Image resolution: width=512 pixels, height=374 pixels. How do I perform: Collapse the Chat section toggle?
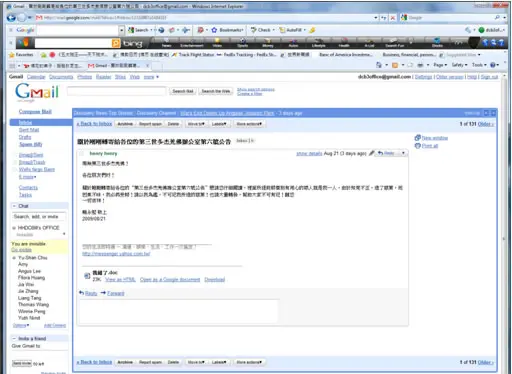14,206
